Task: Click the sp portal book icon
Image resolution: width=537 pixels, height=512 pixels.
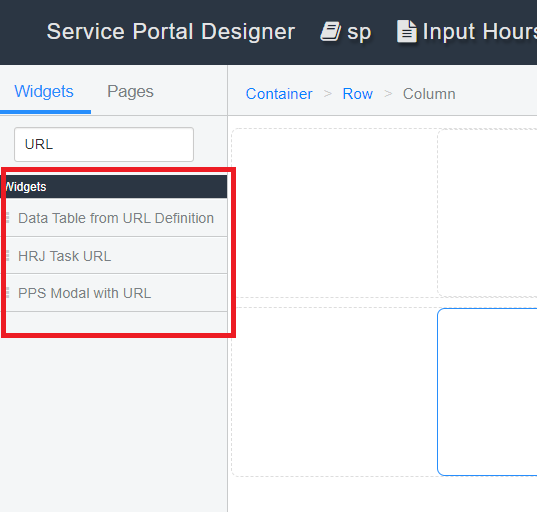Action: click(330, 32)
